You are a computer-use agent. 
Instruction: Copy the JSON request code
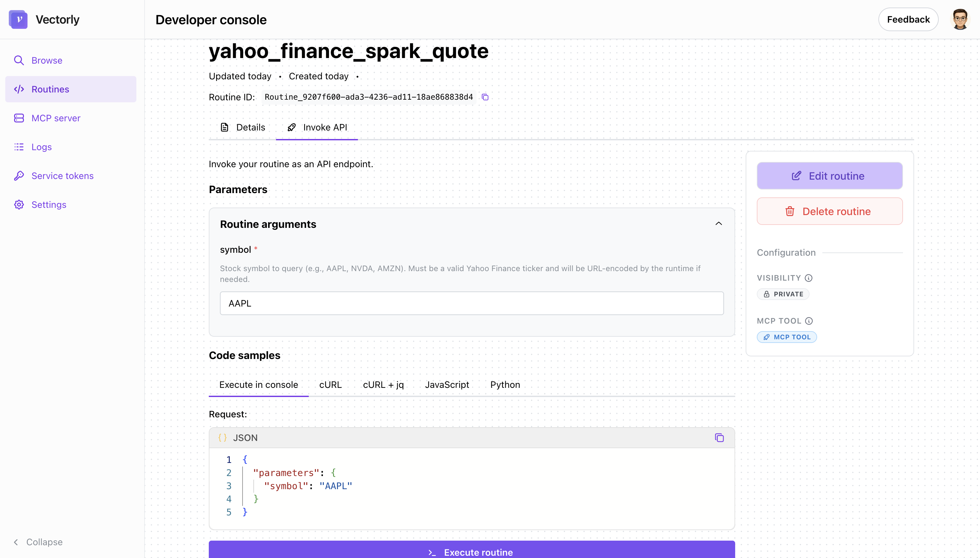point(719,438)
